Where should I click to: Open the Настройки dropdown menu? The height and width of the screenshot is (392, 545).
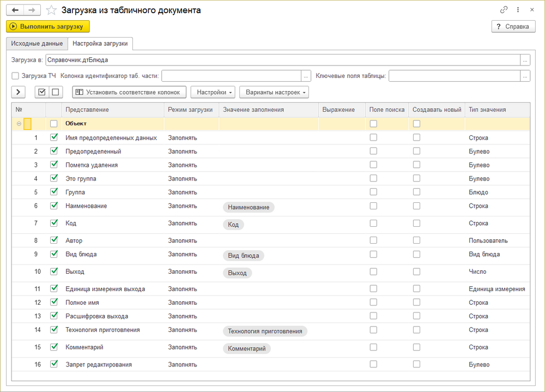pos(213,92)
